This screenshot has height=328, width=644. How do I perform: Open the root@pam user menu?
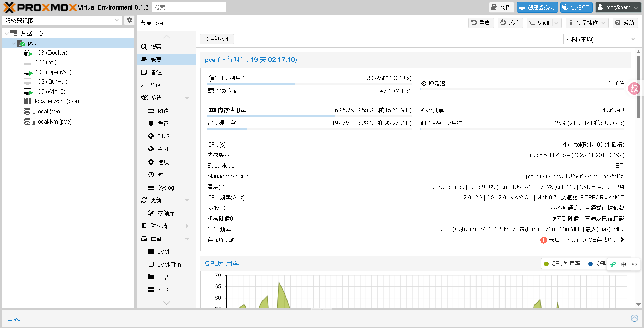(x=618, y=7)
